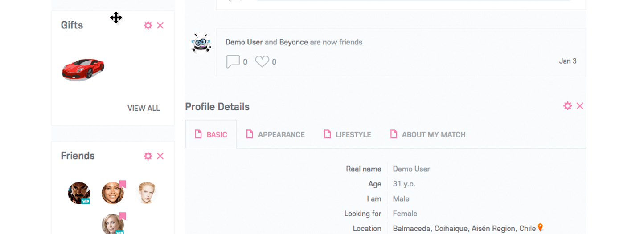This screenshot has width=644, height=234.
Task: Remove the Friends widget
Action: (x=160, y=156)
